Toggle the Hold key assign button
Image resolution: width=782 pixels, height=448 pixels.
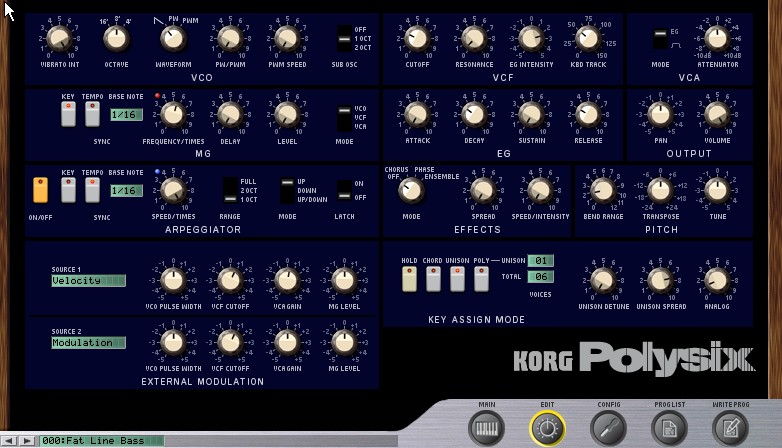[409, 279]
